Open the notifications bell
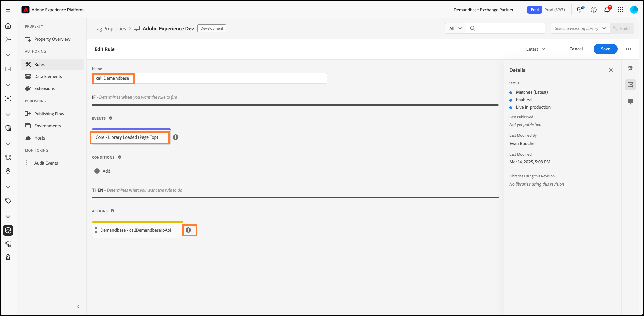The height and width of the screenshot is (316, 644). pos(607,10)
